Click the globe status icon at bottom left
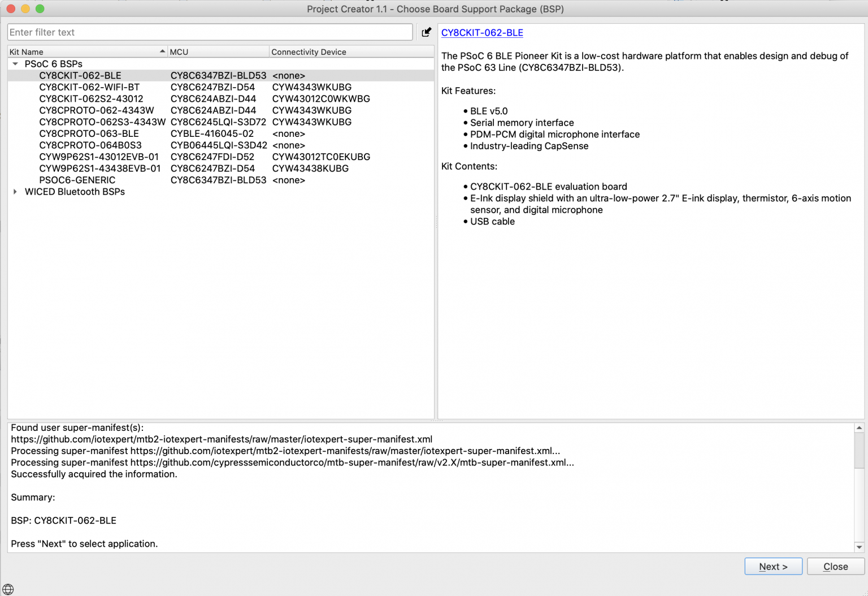The height and width of the screenshot is (596, 868). (9, 589)
